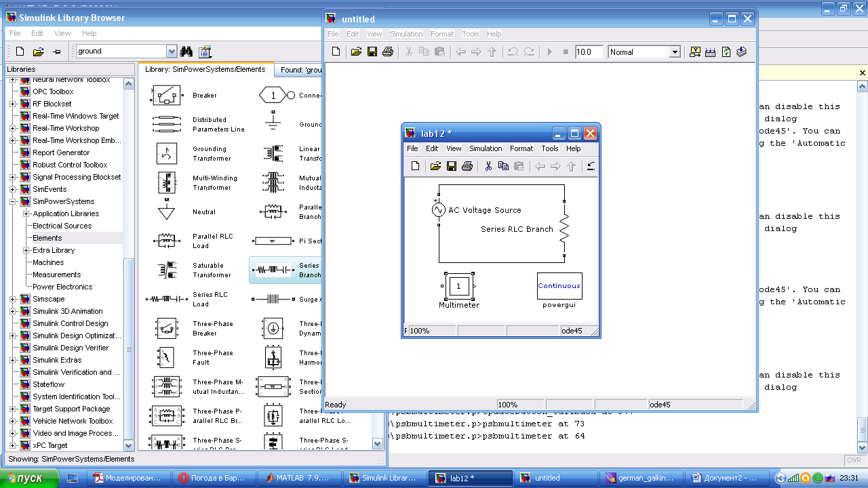Viewport: 868px width, 488px height.
Task: Stop simulation in untitled window
Action: [566, 52]
